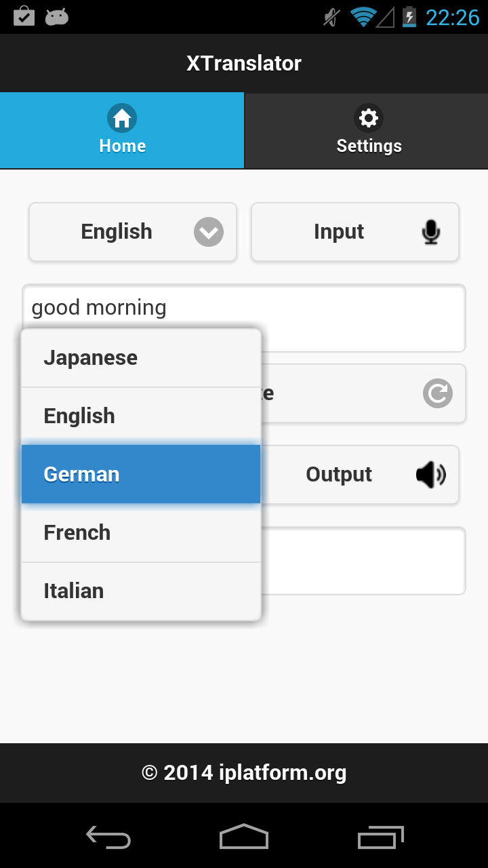Choose Italian from the language list

pos(141,591)
